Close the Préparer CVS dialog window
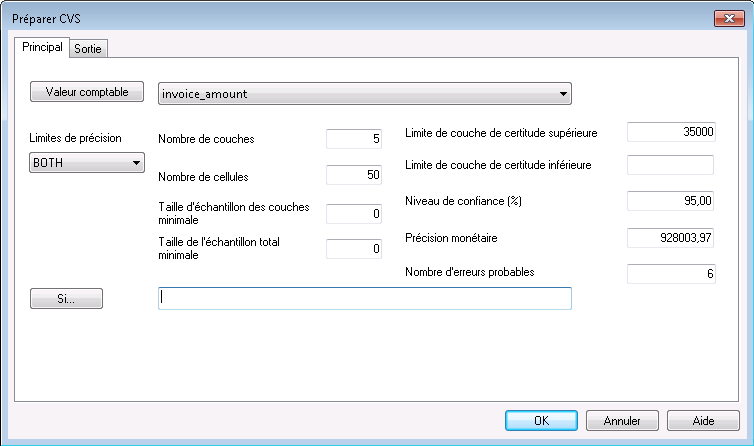Viewport: 754px width, 446px height. click(x=729, y=18)
